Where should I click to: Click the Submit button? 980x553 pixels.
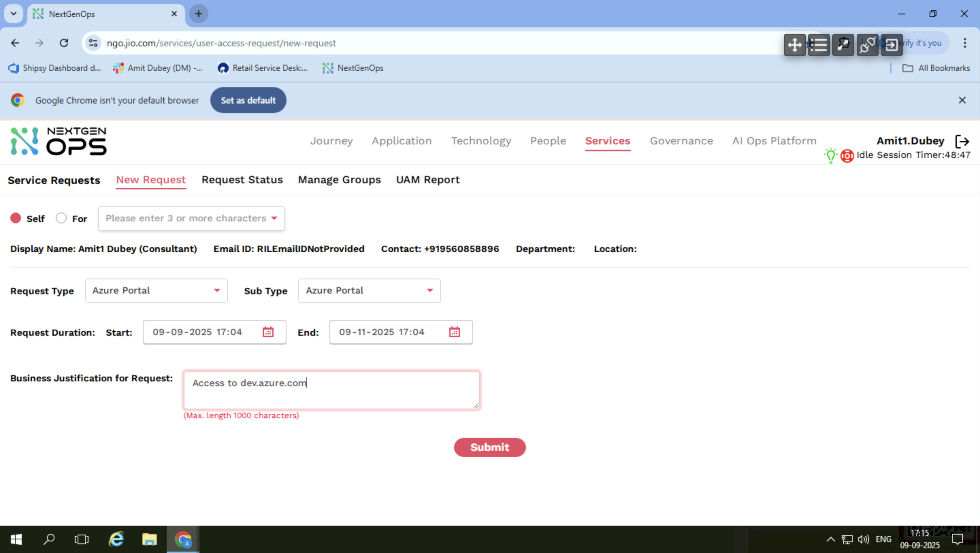pos(489,447)
